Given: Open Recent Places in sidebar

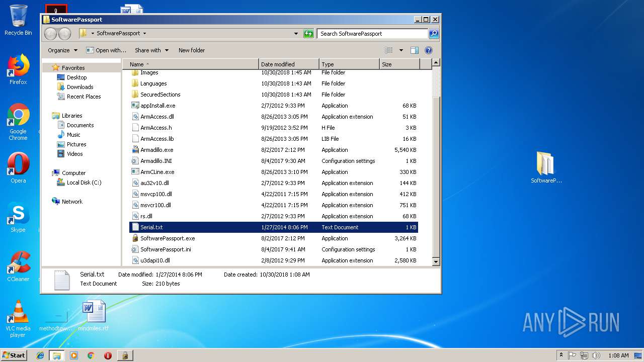Looking at the screenshot, I should point(84,97).
